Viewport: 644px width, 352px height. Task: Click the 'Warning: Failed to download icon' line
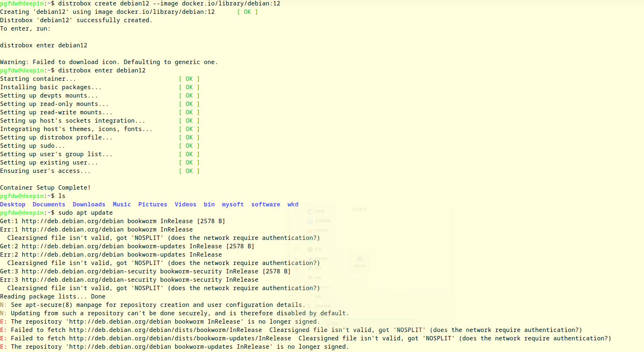click(x=109, y=62)
